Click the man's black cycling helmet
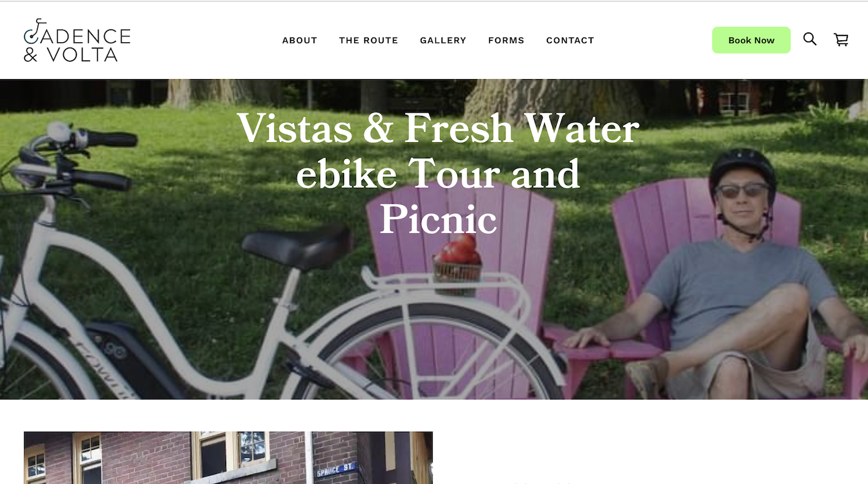This screenshot has width=868, height=484. 742,170
